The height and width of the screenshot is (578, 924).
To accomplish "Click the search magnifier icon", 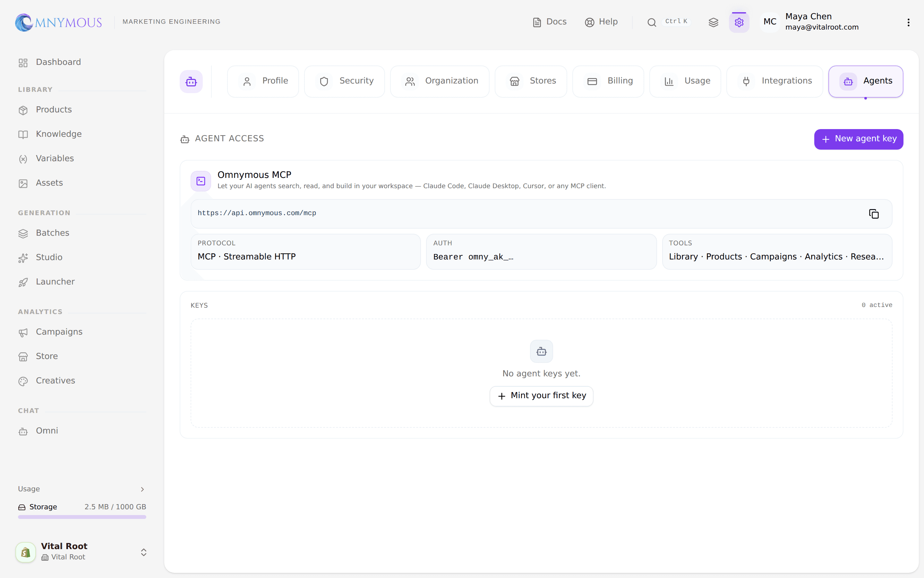I will 652,22.
